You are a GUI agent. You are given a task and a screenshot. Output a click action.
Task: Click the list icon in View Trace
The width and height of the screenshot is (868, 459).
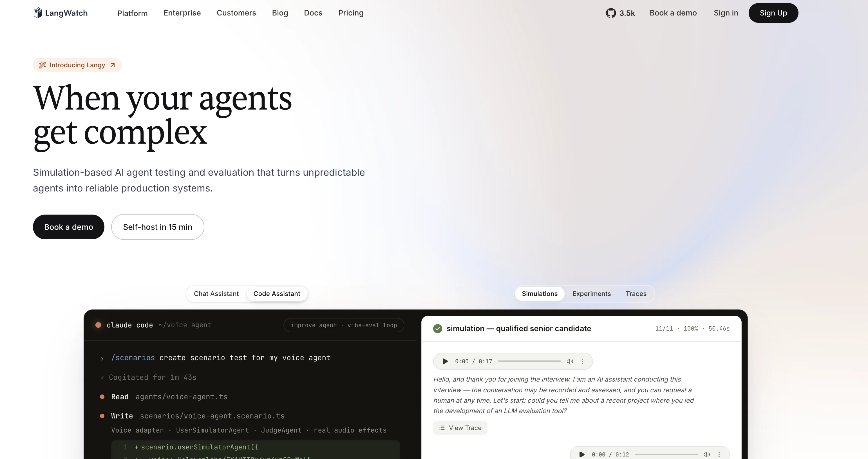coord(442,428)
